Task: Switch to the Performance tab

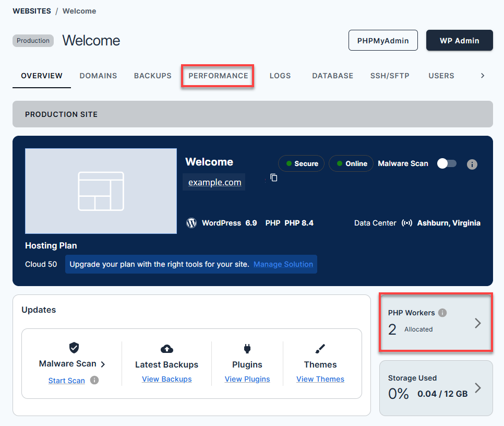Action: pos(218,76)
